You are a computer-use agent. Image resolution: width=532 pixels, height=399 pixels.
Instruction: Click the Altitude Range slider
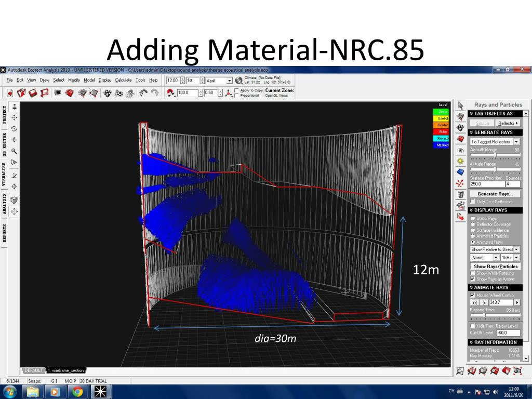click(495, 169)
